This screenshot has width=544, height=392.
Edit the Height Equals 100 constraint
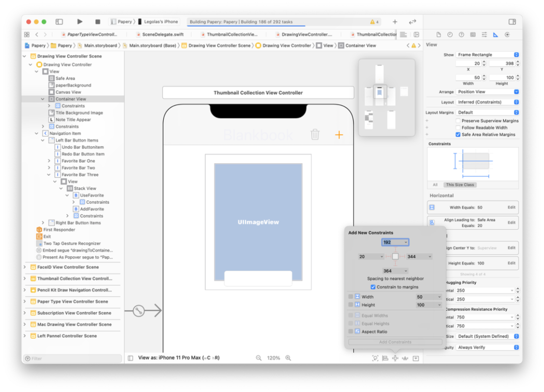click(511, 263)
